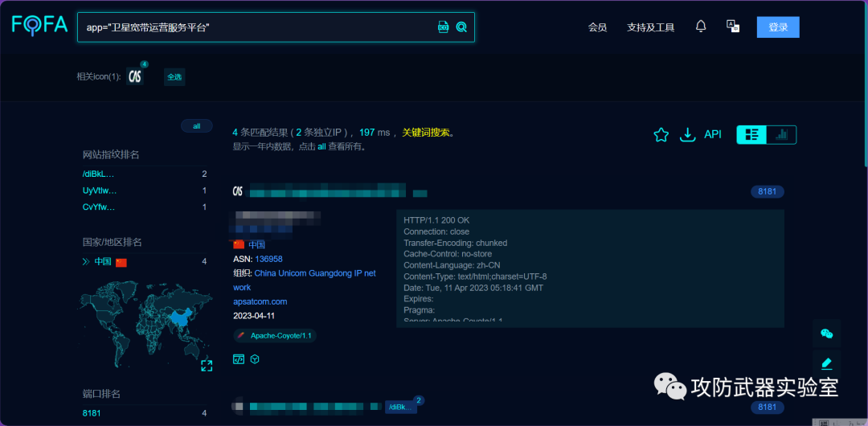The height and width of the screenshot is (426, 868).
Task: Click the all filter pill in the sidebar
Action: (197, 126)
